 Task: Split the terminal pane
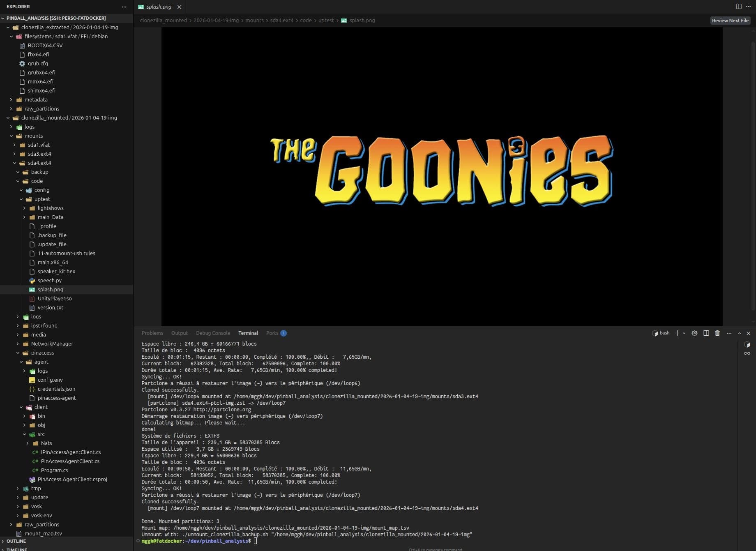tap(706, 333)
